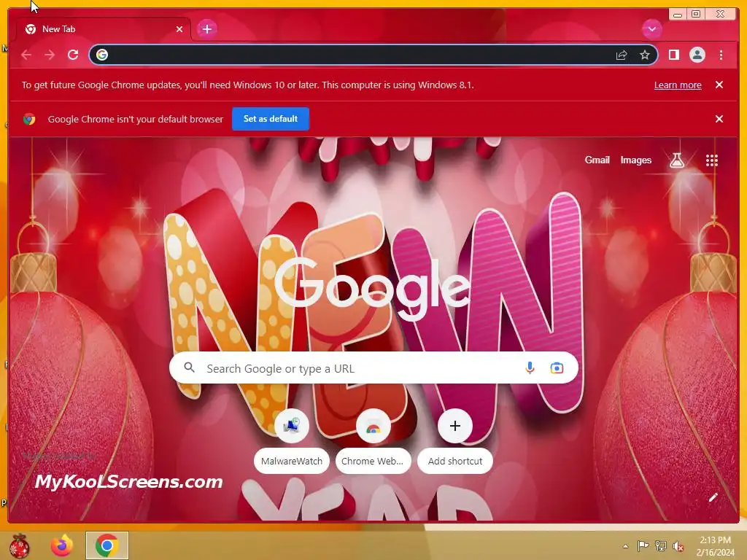The width and height of the screenshot is (747, 560).
Task: Dismiss the default browser notification bar
Action: pos(719,119)
